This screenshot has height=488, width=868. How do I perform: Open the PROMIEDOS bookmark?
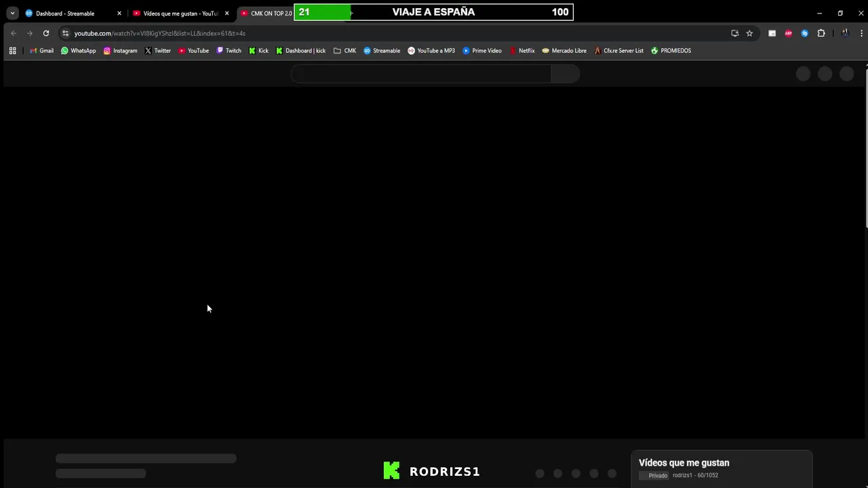pyautogui.click(x=671, y=51)
